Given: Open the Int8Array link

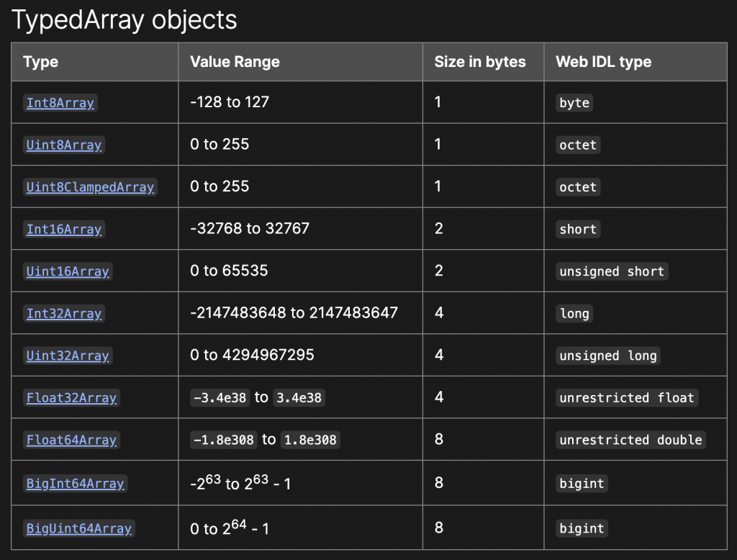Looking at the screenshot, I should (60, 103).
